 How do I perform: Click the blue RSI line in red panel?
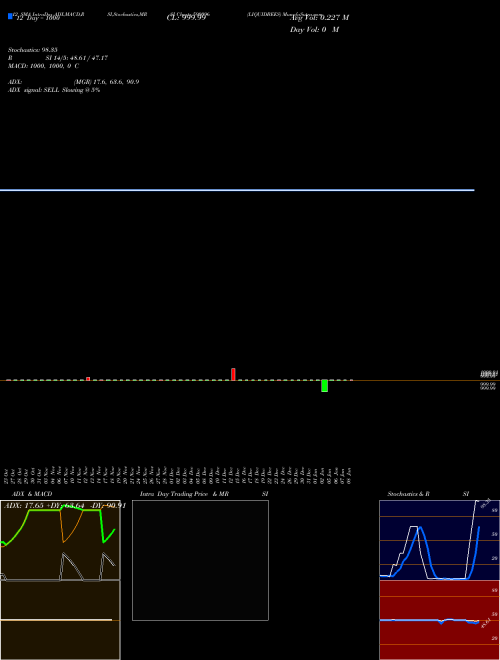429,620
